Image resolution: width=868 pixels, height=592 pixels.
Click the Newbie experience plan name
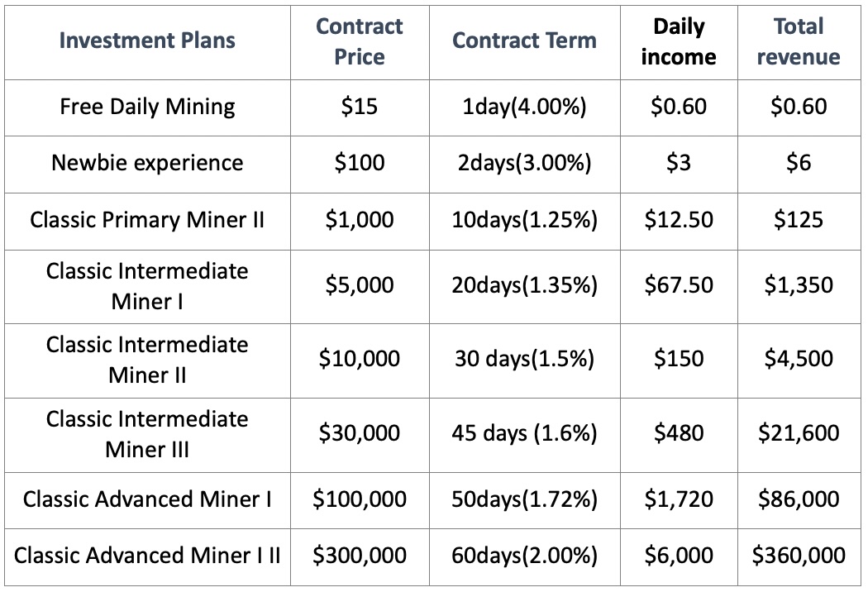(x=147, y=163)
